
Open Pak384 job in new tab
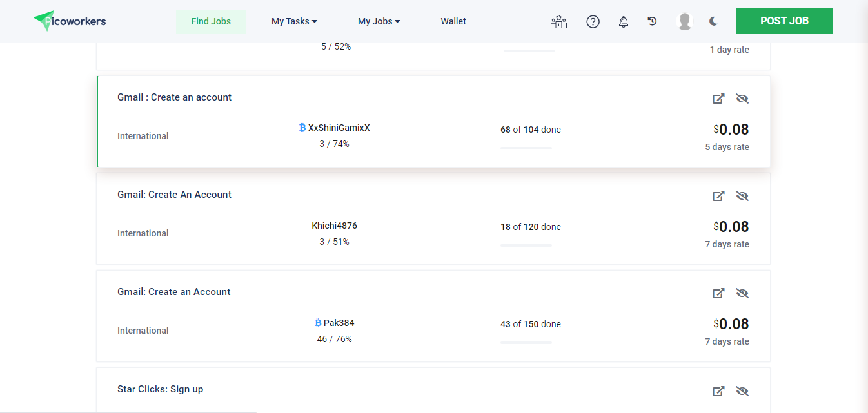[x=718, y=293]
